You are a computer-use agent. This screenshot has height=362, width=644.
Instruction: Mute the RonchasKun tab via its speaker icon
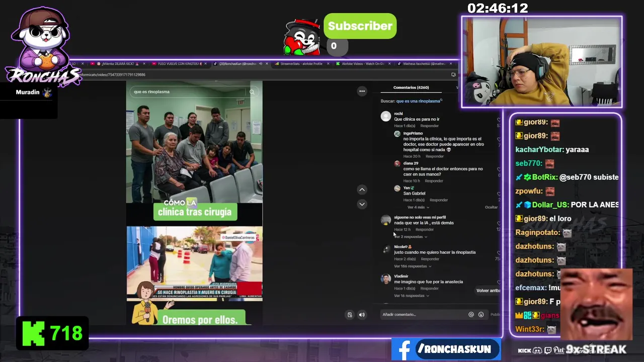261,64
